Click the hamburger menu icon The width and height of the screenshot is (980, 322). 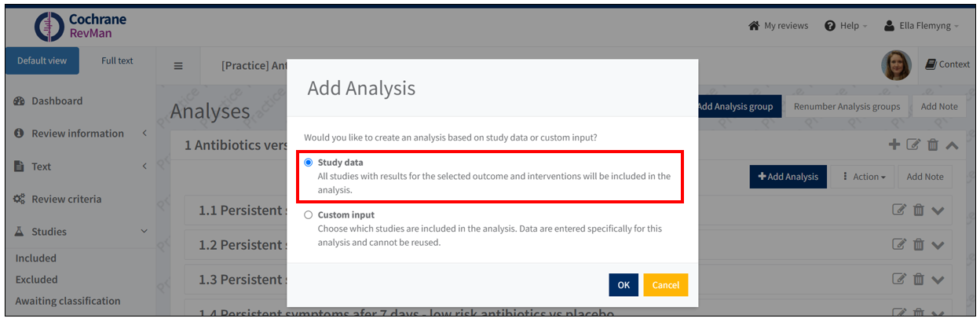(178, 65)
